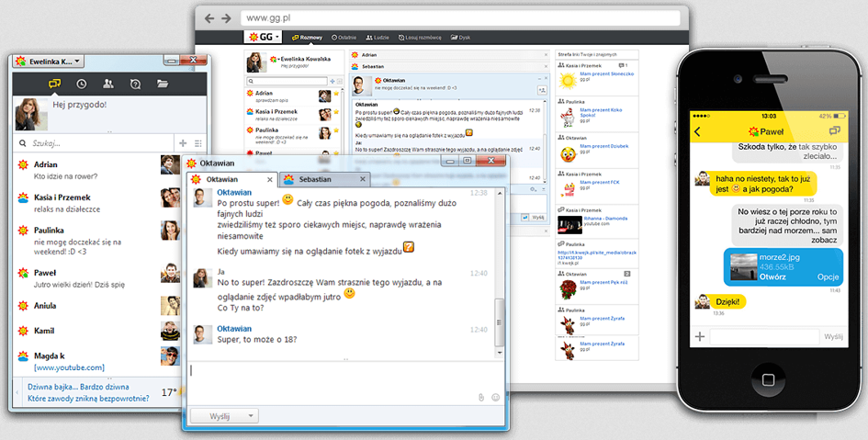The width and height of the screenshot is (868, 440).
Task: Open emoticon picker in Oktawian chat input
Action: pyautogui.click(x=495, y=398)
